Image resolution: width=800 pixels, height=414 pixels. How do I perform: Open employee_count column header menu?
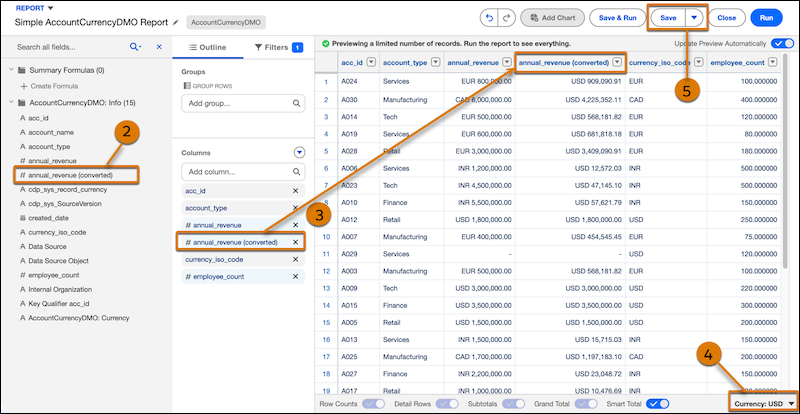coord(772,62)
